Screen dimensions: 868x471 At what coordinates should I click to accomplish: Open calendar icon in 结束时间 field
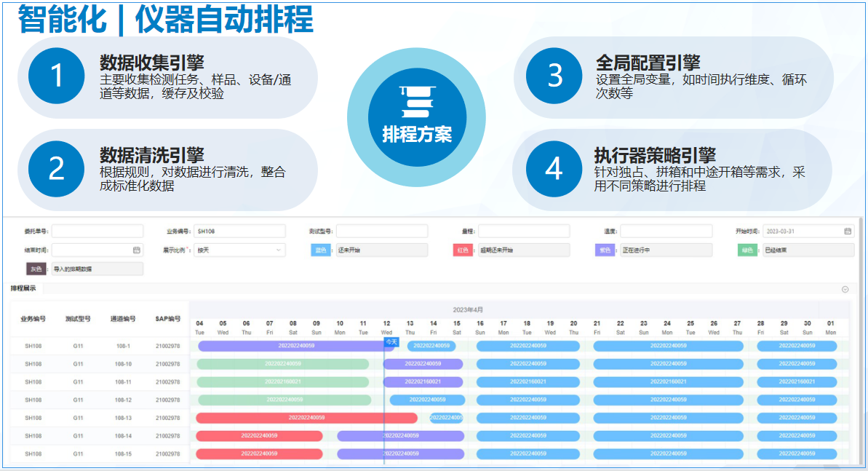137,250
